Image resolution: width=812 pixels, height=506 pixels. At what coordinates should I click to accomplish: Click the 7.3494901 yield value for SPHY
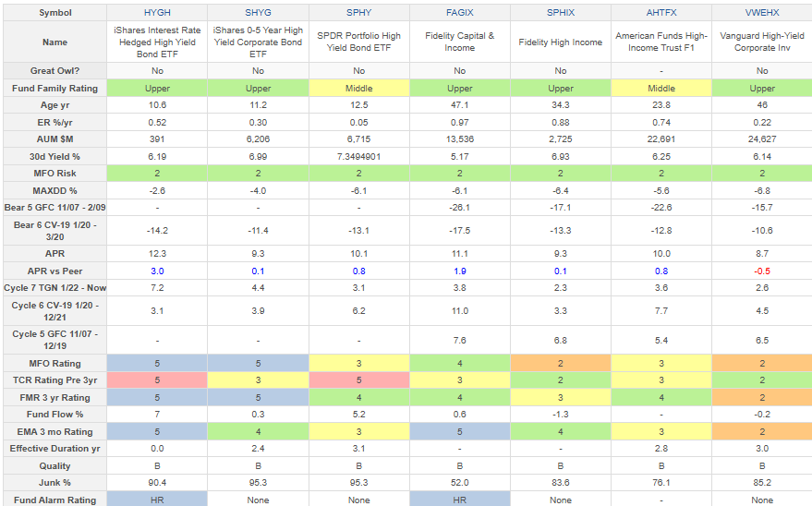[358, 155]
